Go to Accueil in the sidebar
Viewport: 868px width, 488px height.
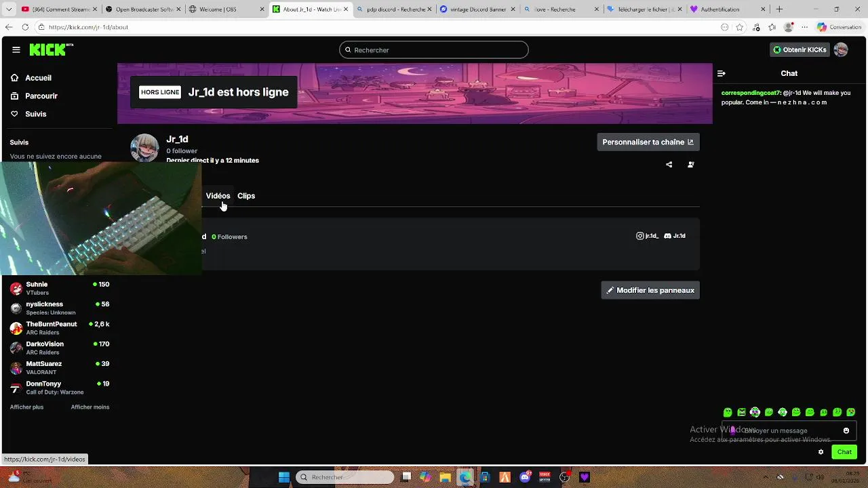pos(38,78)
